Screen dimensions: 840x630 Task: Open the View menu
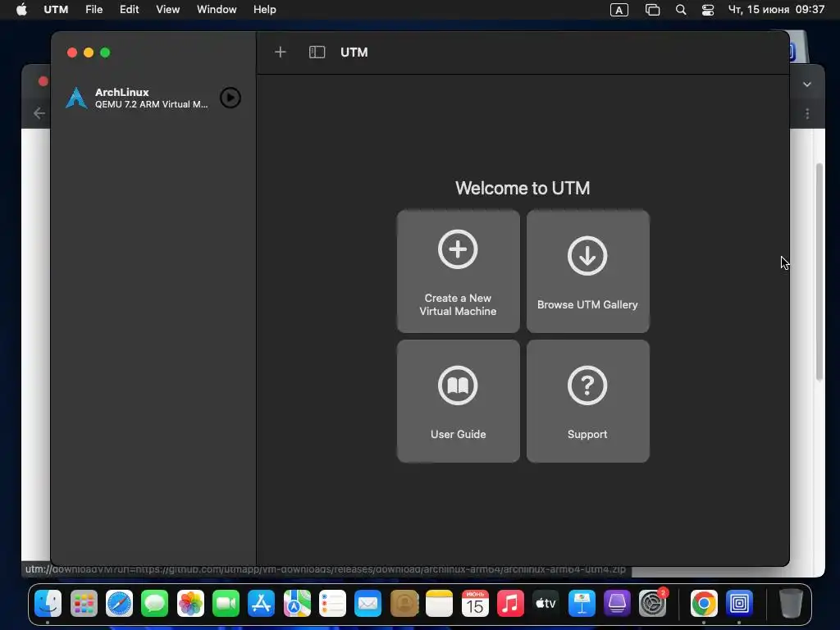167,10
